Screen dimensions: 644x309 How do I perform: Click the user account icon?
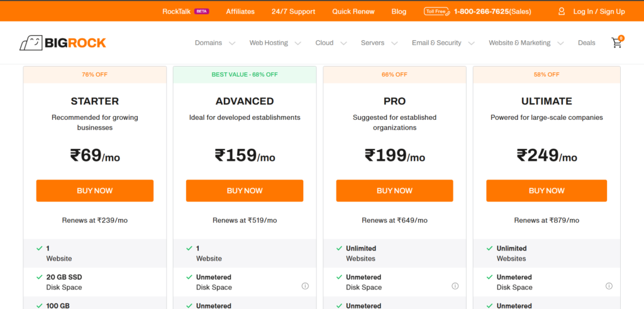tap(562, 11)
